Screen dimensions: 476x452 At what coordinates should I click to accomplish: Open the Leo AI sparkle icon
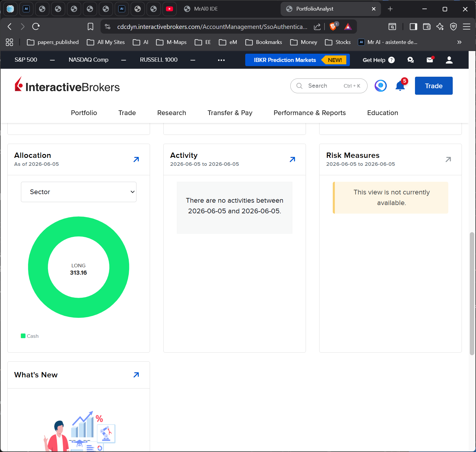click(x=440, y=27)
